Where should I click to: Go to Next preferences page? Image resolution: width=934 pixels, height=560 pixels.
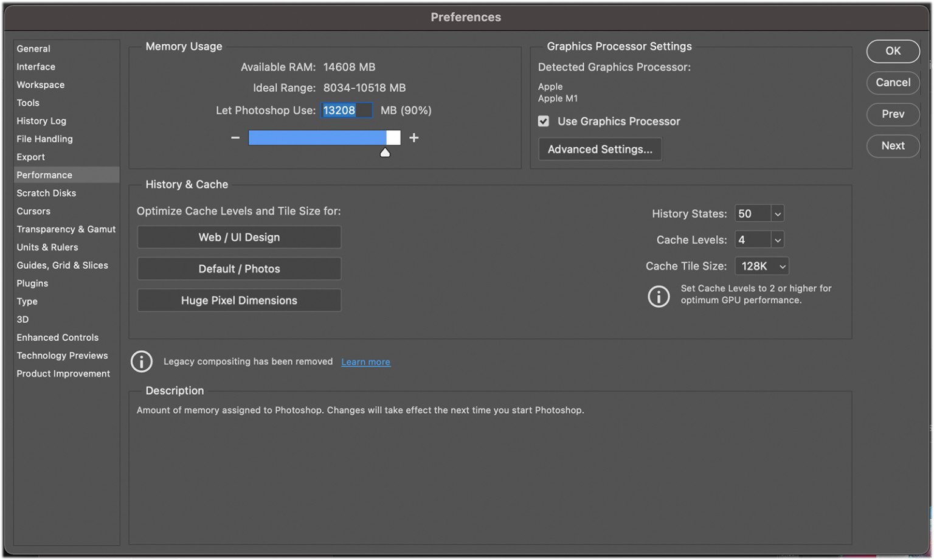tap(893, 146)
